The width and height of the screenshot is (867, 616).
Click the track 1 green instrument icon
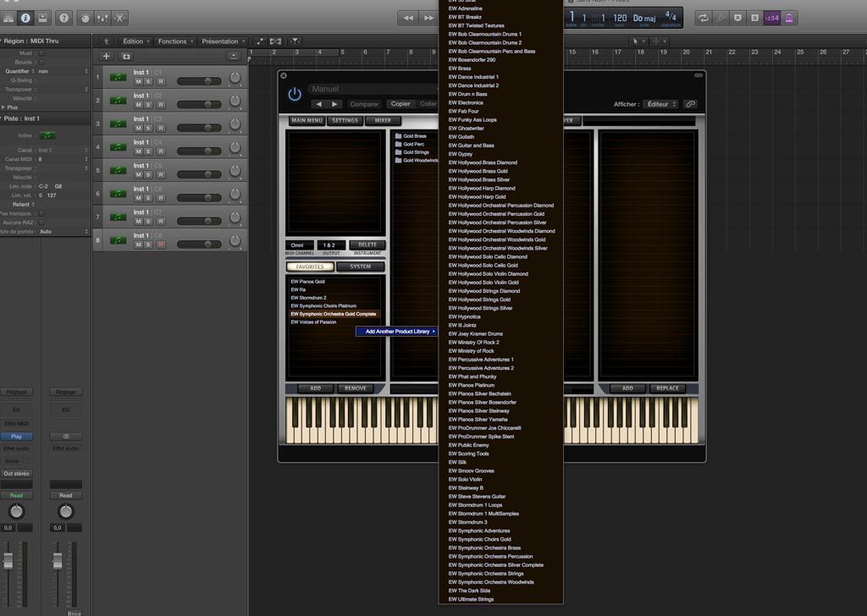pos(118,77)
